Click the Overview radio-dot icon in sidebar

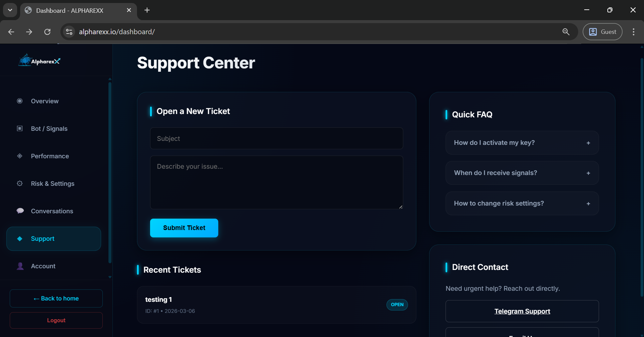pos(20,101)
